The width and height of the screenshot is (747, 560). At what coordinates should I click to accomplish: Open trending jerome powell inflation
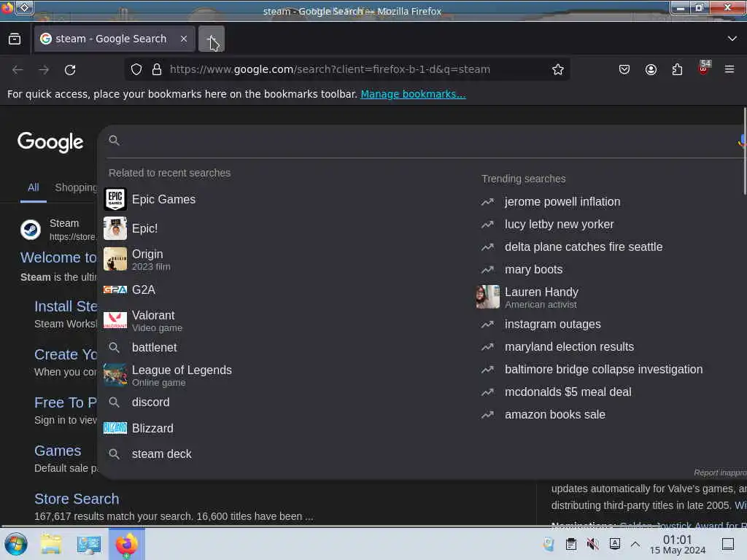pyautogui.click(x=562, y=202)
